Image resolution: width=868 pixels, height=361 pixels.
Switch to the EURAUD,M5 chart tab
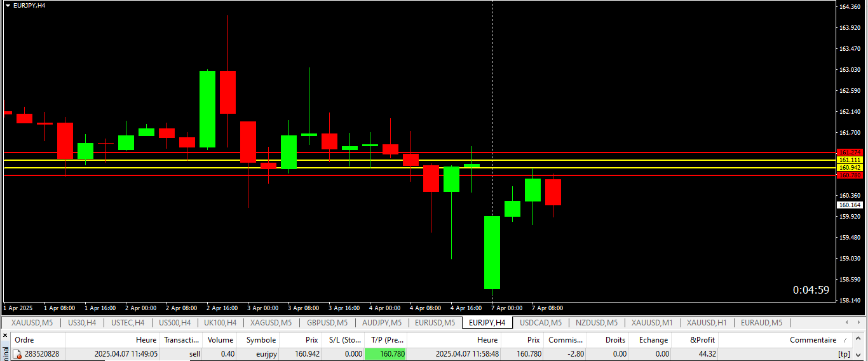pyautogui.click(x=761, y=323)
